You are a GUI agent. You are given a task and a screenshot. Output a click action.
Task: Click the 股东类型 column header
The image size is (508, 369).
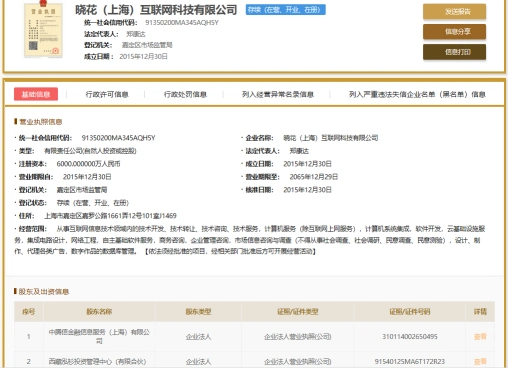click(198, 312)
